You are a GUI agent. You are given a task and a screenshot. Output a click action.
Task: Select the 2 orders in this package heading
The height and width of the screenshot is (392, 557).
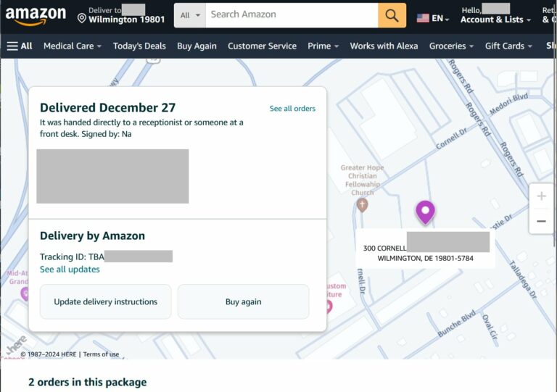click(x=87, y=382)
